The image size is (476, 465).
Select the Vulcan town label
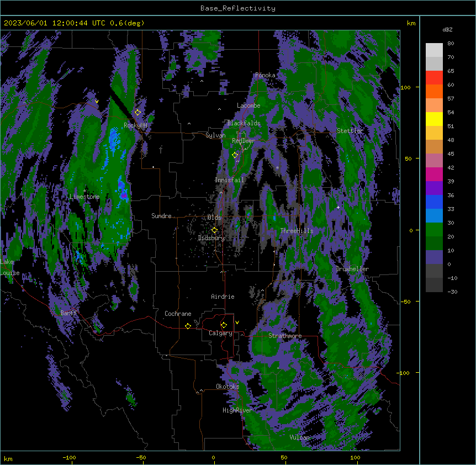[x=300, y=437]
